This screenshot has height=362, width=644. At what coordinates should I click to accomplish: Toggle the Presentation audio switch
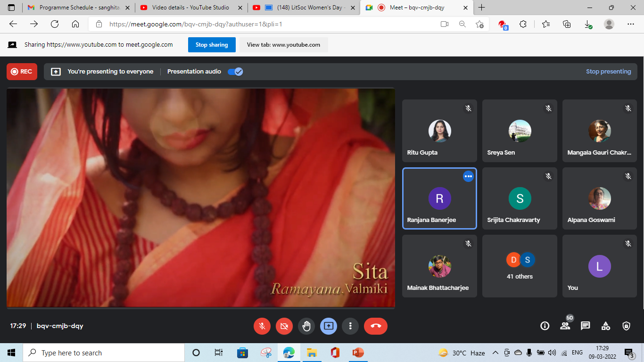(x=235, y=72)
